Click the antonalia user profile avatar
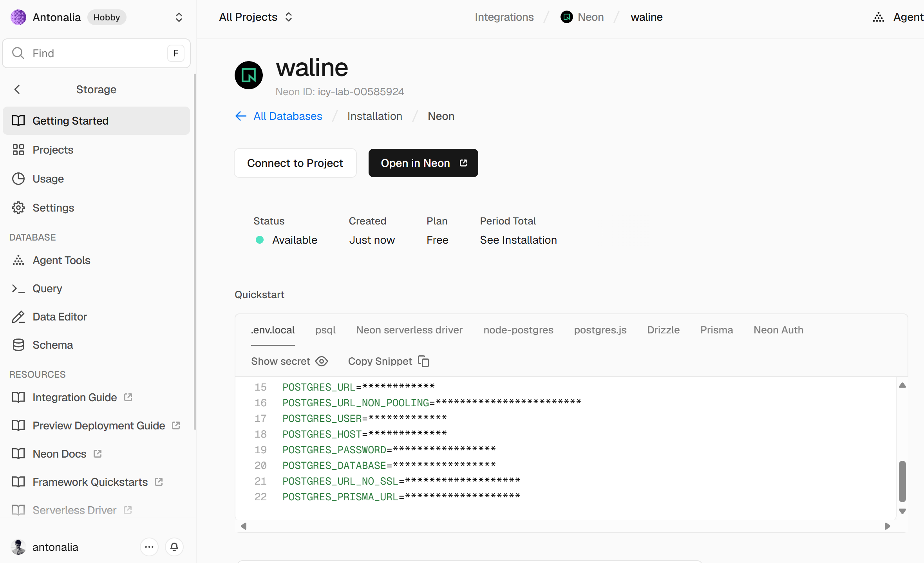 (x=18, y=547)
